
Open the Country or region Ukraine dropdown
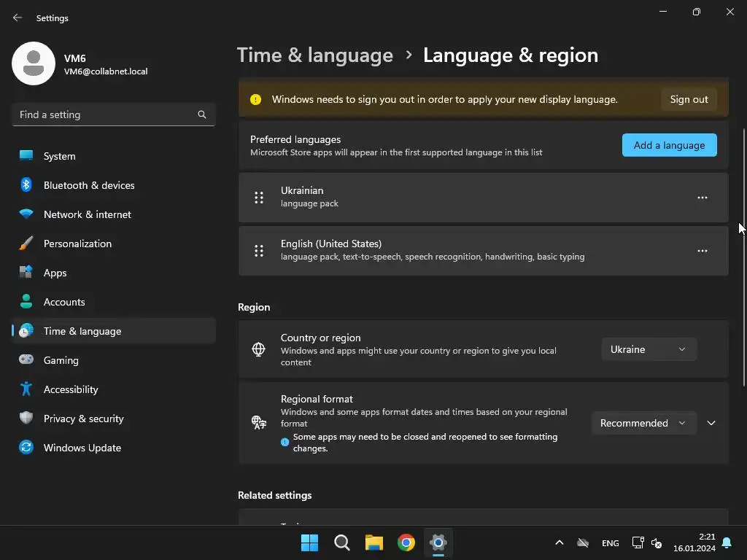pos(649,349)
